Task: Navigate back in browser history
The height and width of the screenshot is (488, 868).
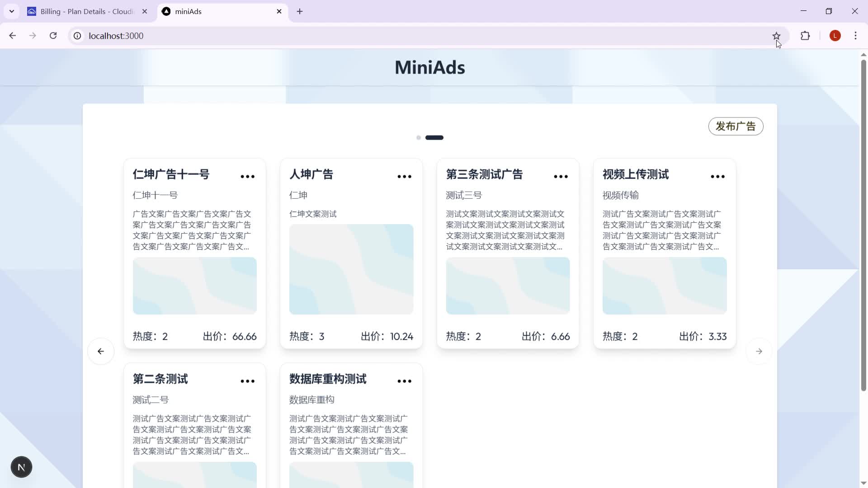Action: (13, 36)
